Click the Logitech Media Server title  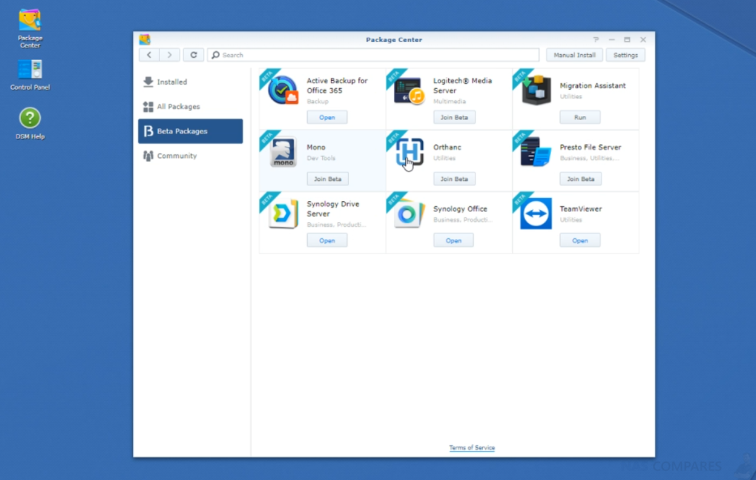[x=462, y=86]
